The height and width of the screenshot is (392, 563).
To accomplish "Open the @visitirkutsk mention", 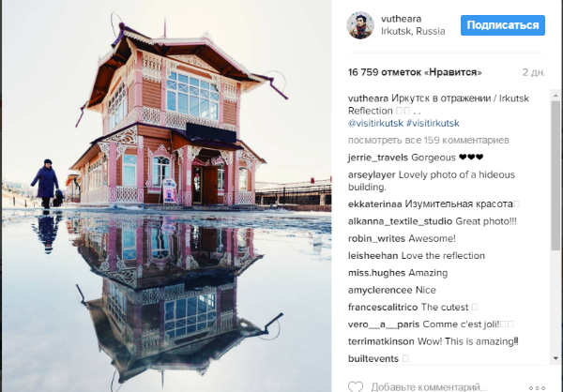I will pos(375,123).
